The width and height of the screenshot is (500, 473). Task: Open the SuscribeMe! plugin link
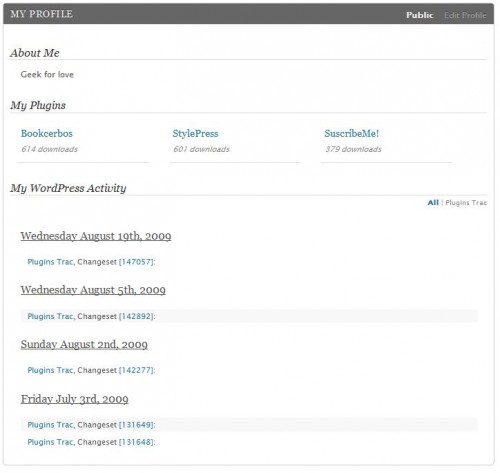pos(352,133)
